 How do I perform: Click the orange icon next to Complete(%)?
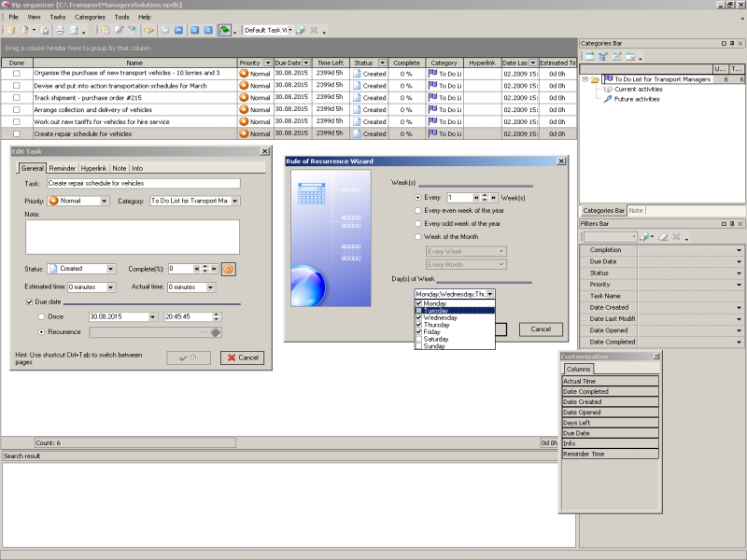(228, 269)
